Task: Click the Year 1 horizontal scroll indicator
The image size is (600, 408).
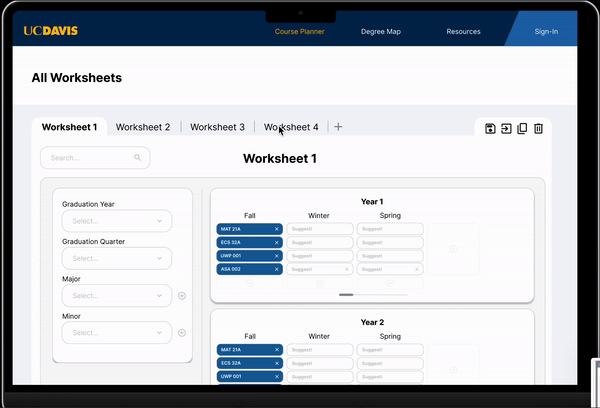Action: [346, 295]
